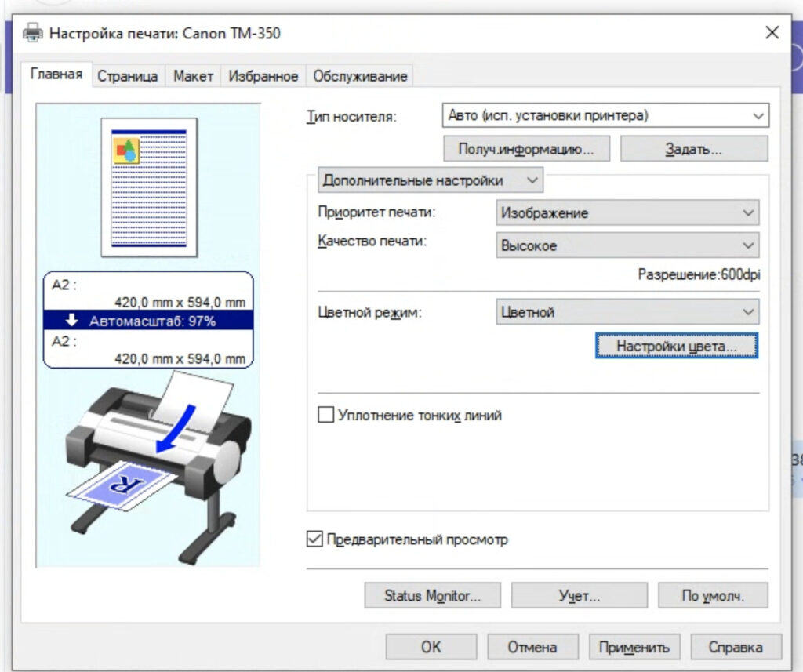This screenshot has width=803, height=672.
Task: Open the Приоритет печати dropdown
Action: [x=627, y=212]
